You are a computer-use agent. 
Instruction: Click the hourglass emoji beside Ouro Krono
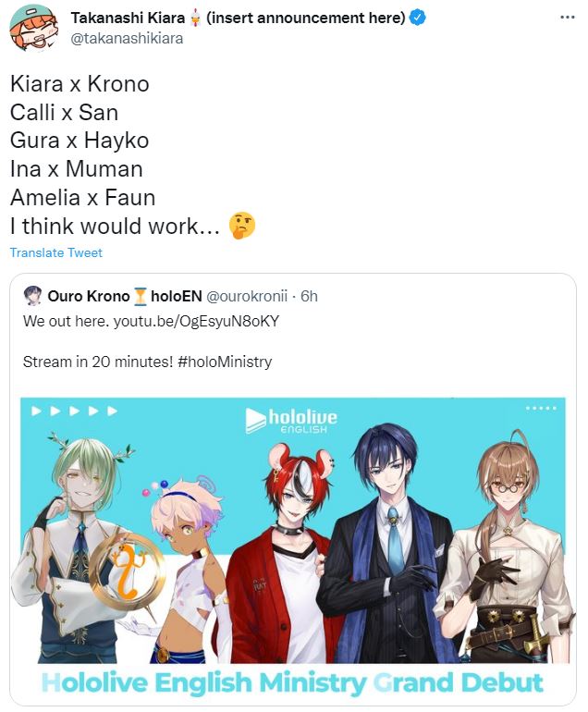click(x=141, y=297)
